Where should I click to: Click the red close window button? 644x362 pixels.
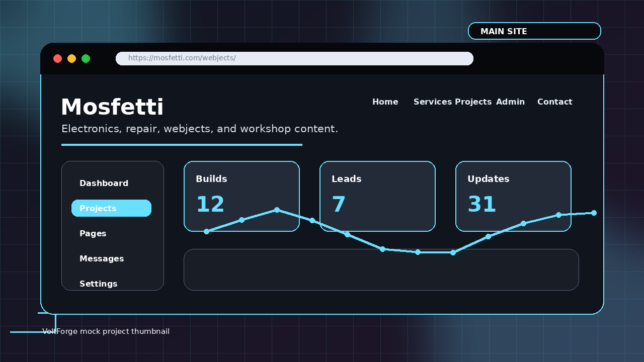57,58
